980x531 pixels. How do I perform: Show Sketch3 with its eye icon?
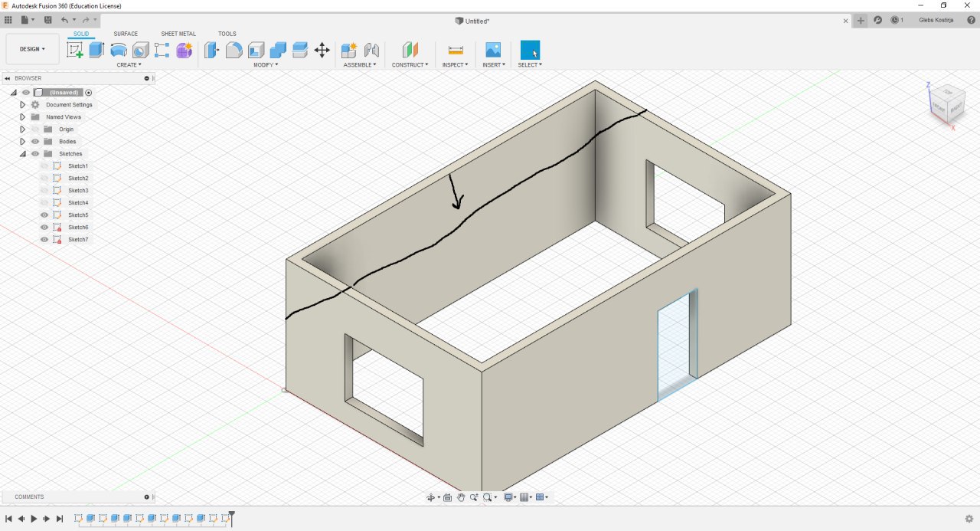pos(44,190)
